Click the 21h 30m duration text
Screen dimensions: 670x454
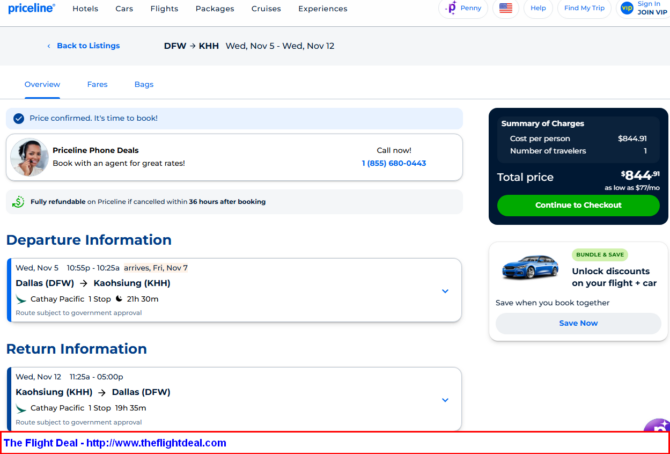[x=142, y=299]
